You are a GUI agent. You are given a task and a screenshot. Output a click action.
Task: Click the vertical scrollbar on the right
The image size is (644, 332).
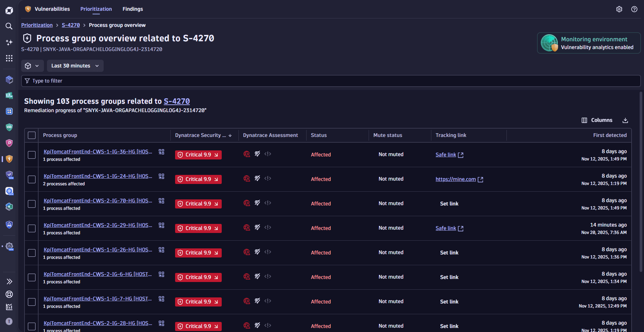point(641,181)
